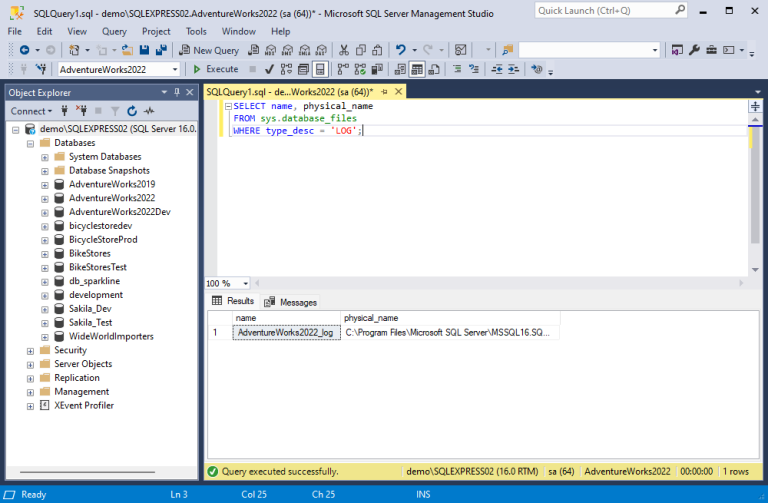Click the Query Options icon
768x503 pixels.
point(303,69)
